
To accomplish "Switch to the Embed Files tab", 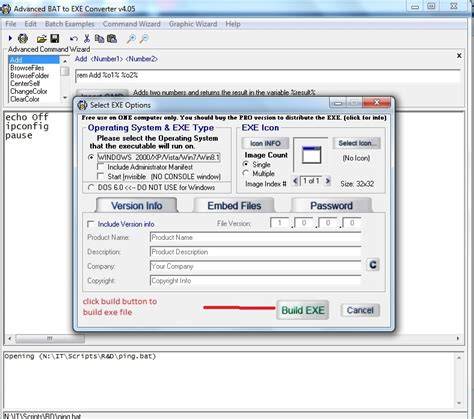I will tap(234, 205).
